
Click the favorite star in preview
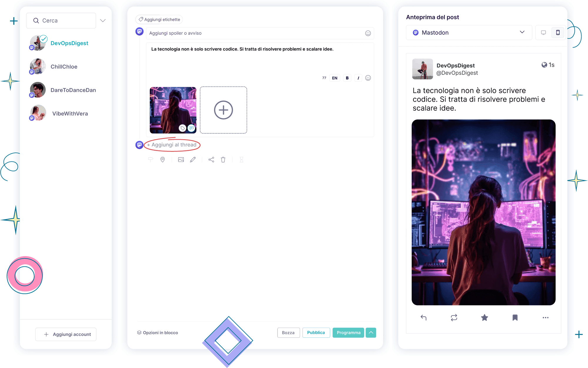(x=485, y=317)
